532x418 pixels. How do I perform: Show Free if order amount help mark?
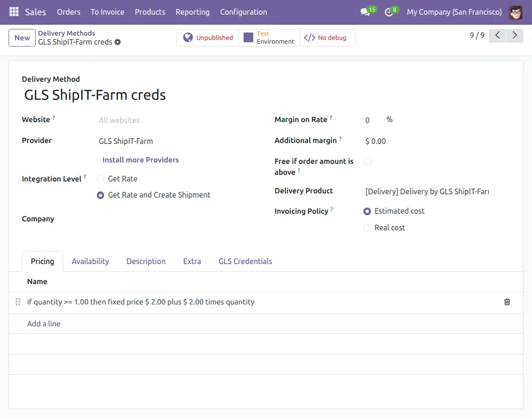tap(299, 171)
